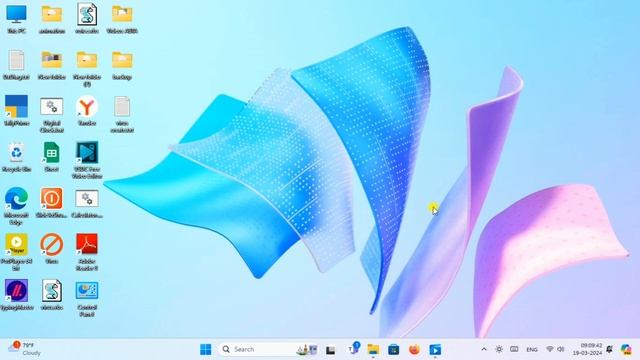The image size is (640, 360).
Task: Open the touch keyboard tray icon
Action: point(514,349)
